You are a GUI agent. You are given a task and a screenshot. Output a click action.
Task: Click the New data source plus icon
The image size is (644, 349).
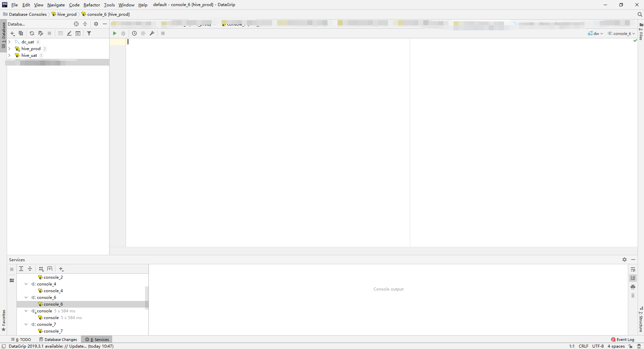12,33
